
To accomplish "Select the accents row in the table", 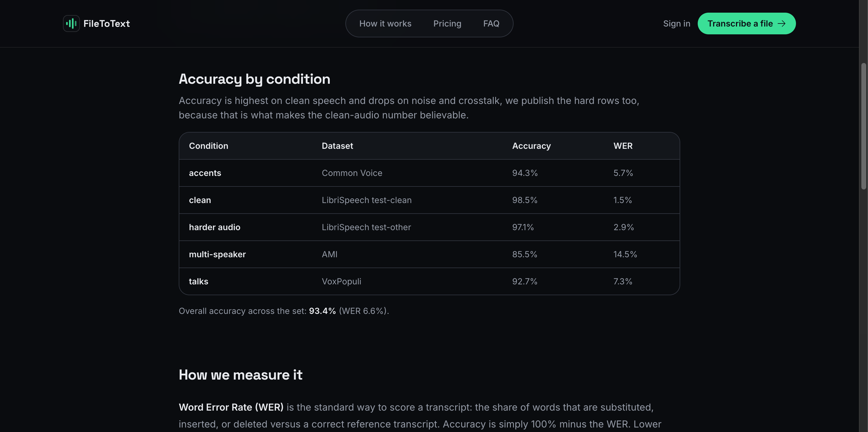I will (x=429, y=173).
